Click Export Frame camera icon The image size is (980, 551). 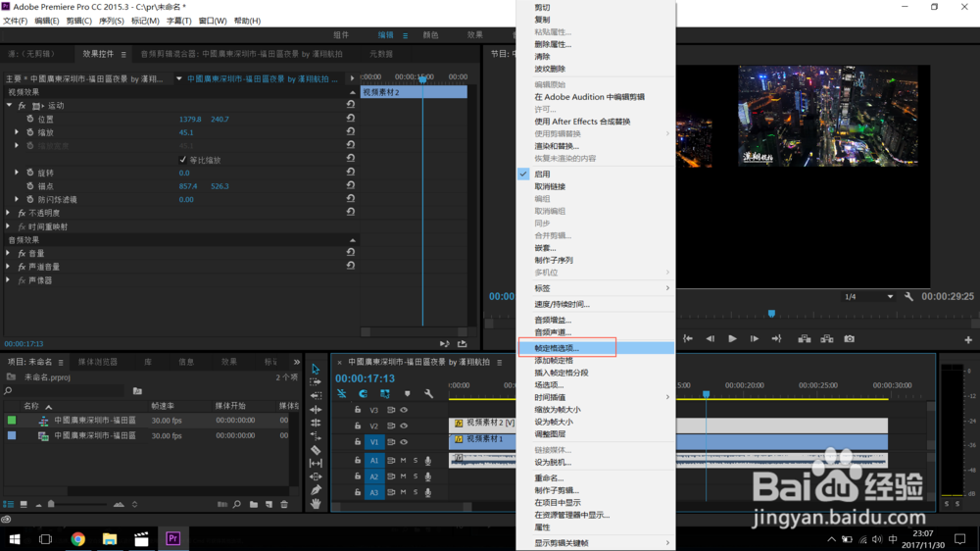click(849, 339)
